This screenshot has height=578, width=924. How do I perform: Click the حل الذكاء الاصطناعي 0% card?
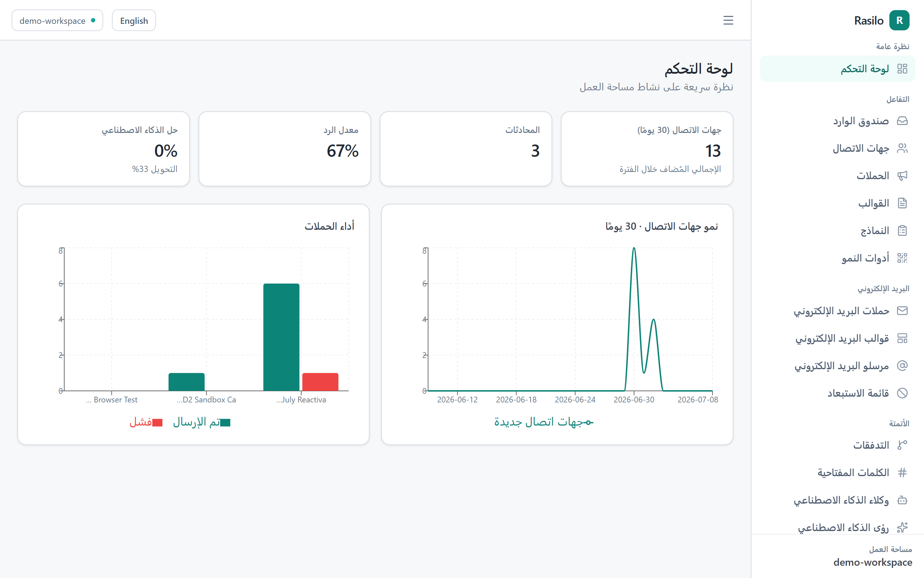click(104, 149)
